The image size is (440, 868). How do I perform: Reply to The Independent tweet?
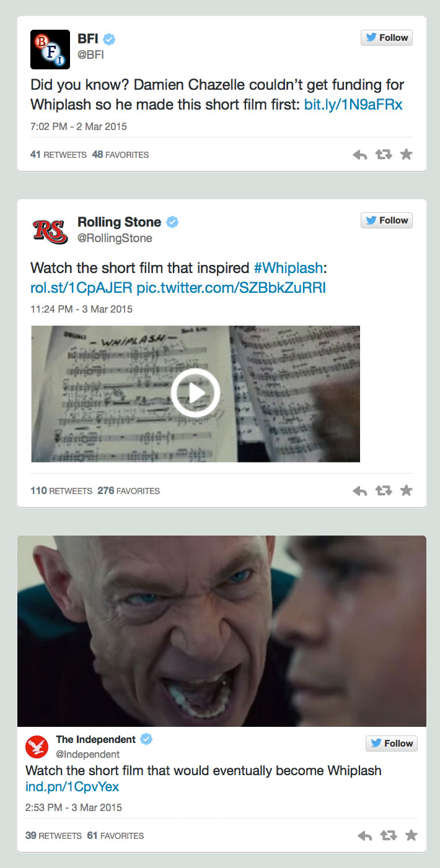[x=365, y=836]
